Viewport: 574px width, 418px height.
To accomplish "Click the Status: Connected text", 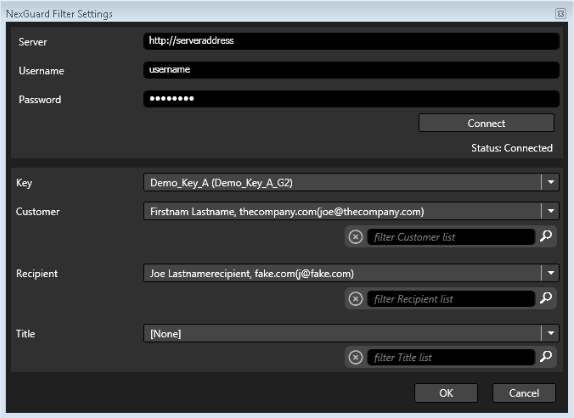I will point(512,148).
